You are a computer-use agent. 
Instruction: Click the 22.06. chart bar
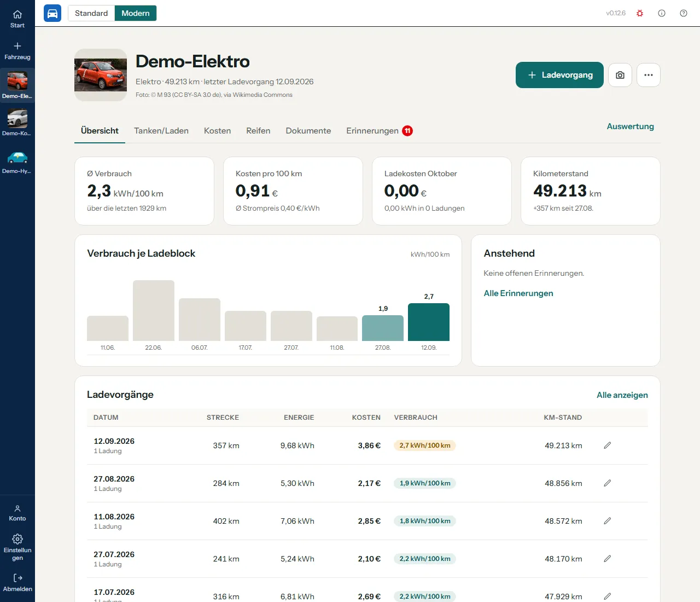[x=154, y=310]
